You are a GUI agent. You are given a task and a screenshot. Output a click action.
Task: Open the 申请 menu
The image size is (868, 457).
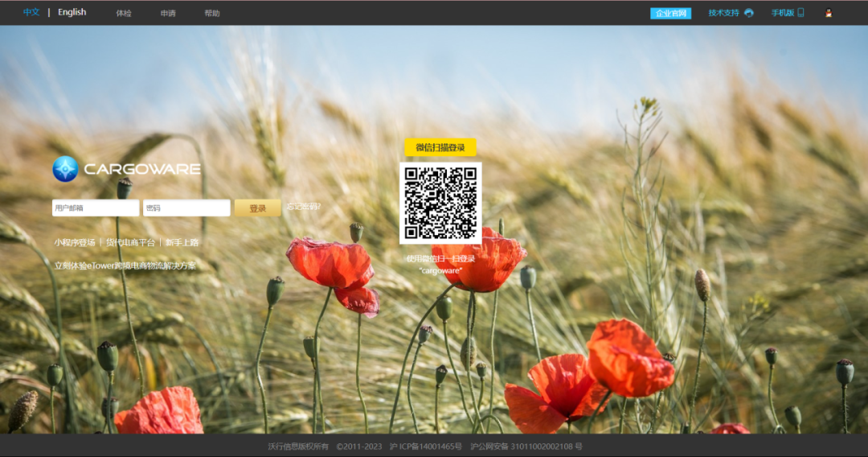click(168, 14)
